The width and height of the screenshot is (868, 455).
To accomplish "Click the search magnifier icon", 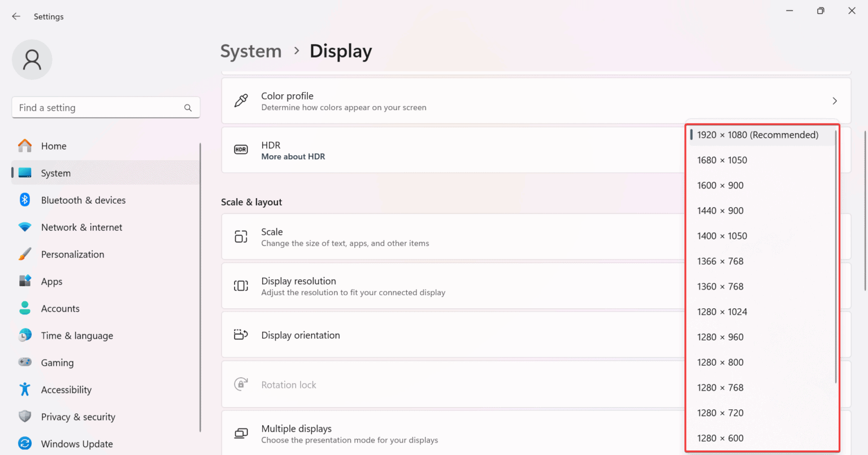I will pos(188,108).
